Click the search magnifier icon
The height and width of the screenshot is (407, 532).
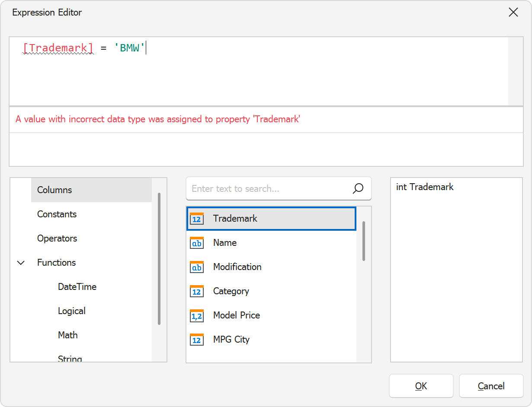358,188
